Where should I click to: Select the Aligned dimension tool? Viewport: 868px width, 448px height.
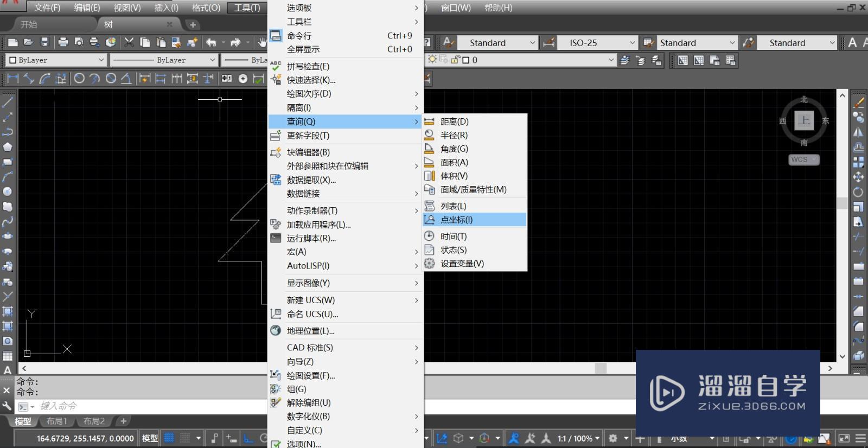[x=29, y=79]
